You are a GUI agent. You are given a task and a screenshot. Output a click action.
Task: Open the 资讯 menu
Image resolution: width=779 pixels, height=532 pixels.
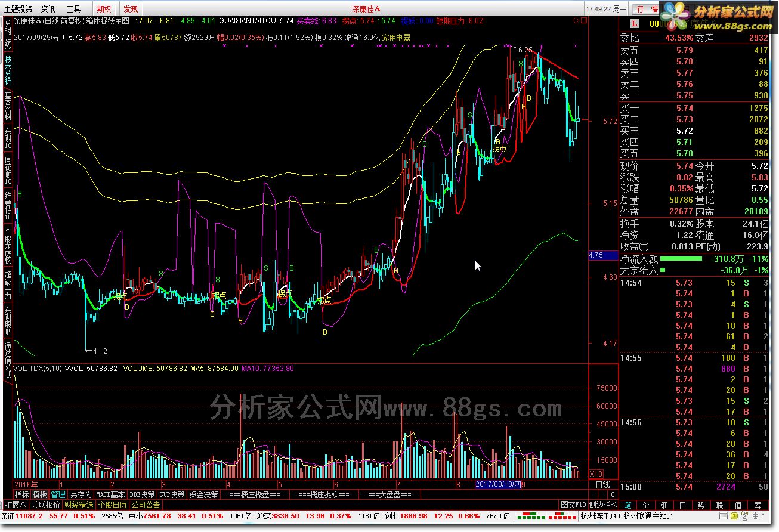tap(48, 9)
